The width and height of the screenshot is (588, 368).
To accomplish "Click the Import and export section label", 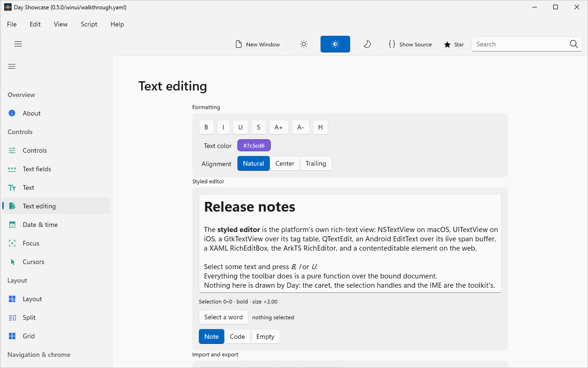I will [x=216, y=355].
